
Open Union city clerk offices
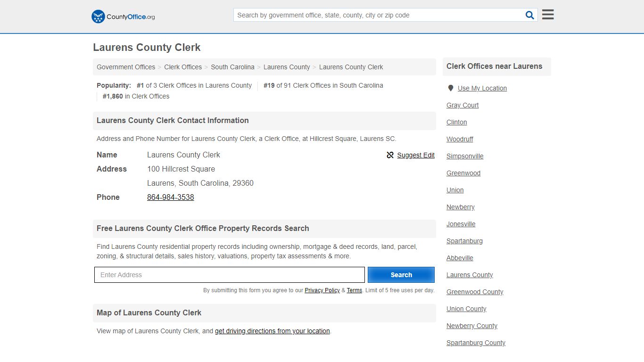coord(455,190)
